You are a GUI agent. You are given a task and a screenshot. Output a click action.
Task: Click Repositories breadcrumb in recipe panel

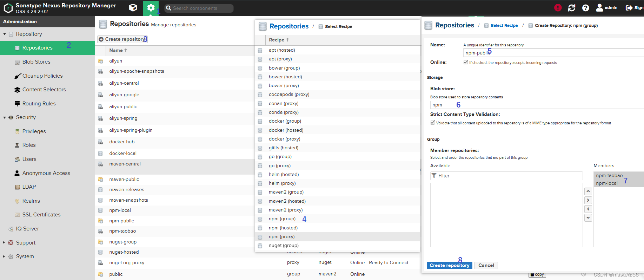(x=289, y=26)
